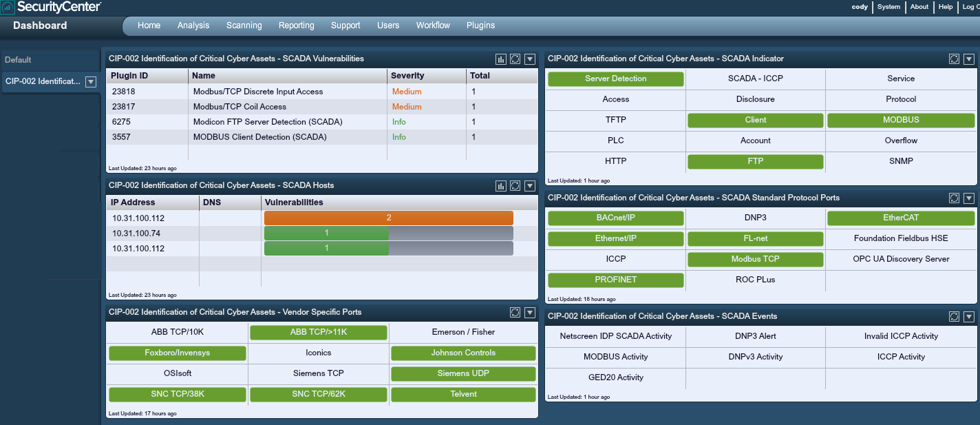
Task: Open the Support menu
Action: click(x=345, y=25)
